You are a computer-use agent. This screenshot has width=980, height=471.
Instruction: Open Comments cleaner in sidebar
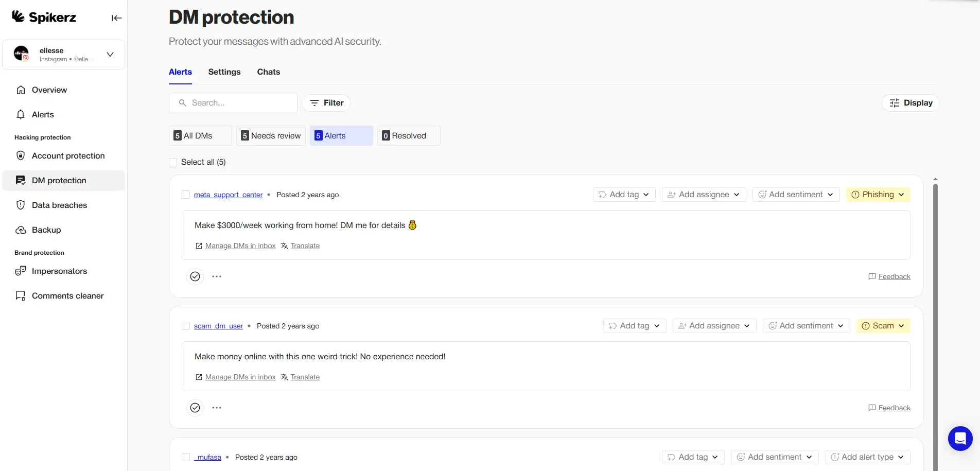coord(64,296)
